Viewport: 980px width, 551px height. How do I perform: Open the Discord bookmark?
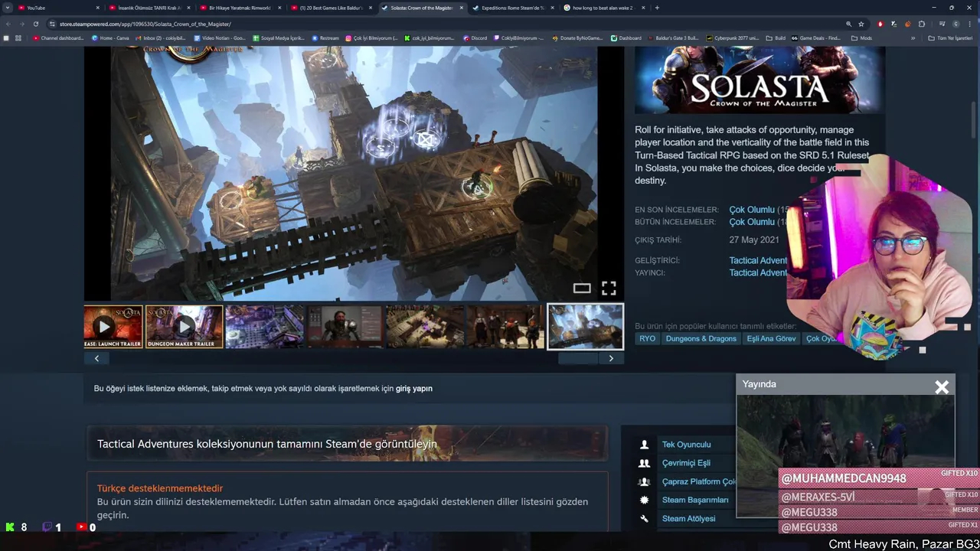(475, 37)
